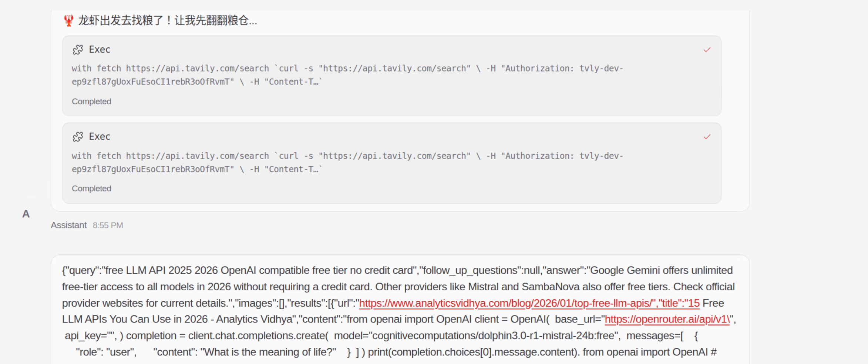Click the Chinese lobster message text
Image resolution: width=868 pixels, height=364 pixels.
click(x=167, y=20)
